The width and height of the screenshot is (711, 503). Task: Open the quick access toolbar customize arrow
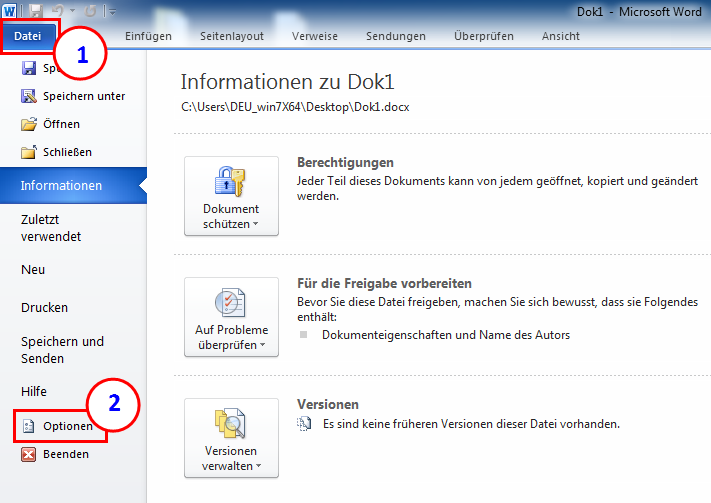coord(112,12)
